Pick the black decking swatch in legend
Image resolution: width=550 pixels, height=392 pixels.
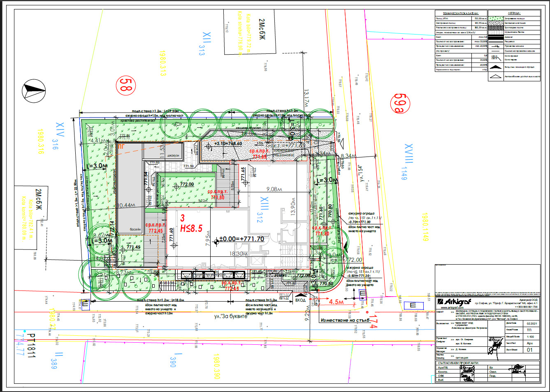click(x=496, y=37)
